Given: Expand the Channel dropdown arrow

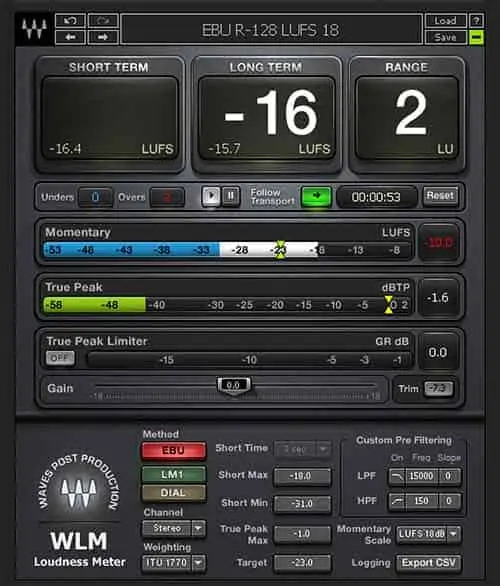Looking at the screenshot, I should coord(198,528).
